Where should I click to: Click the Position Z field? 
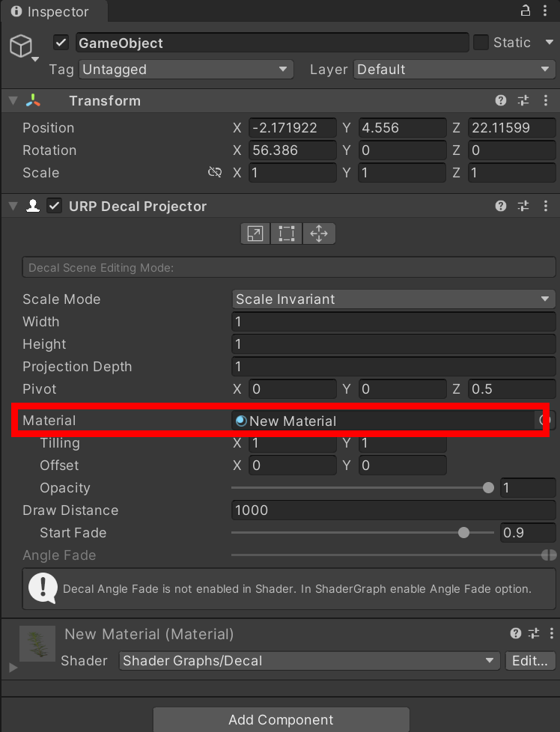pyautogui.click(x=511, y=127)
